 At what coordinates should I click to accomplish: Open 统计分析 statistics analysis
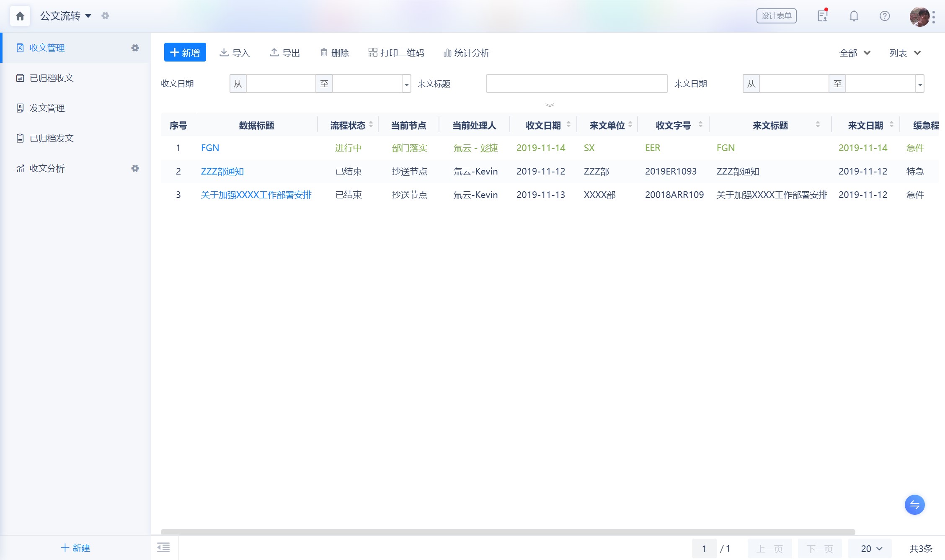[466, 53]
